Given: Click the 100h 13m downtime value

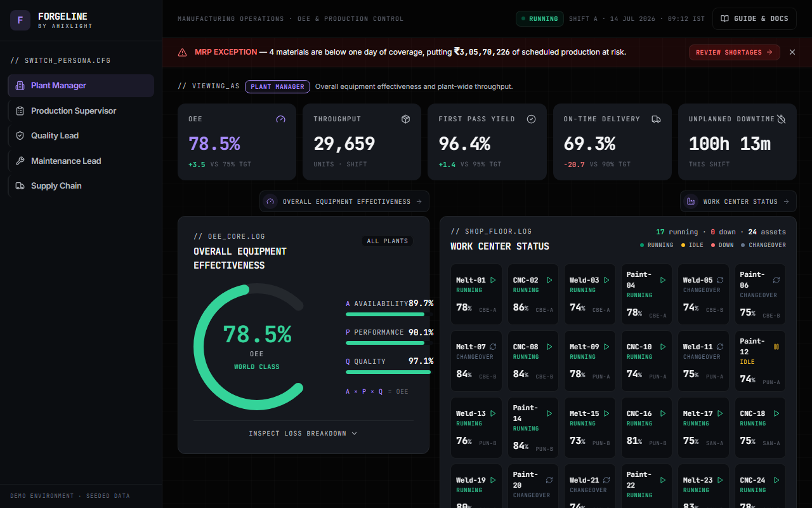Looking at the screenshot, I should pos(730,144).
